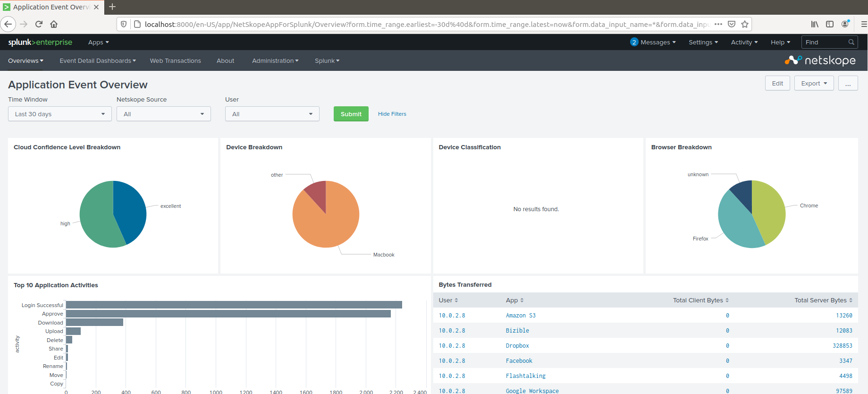
Task: Click the shield tracking protection icon
Action: click(x=124, y=24)
